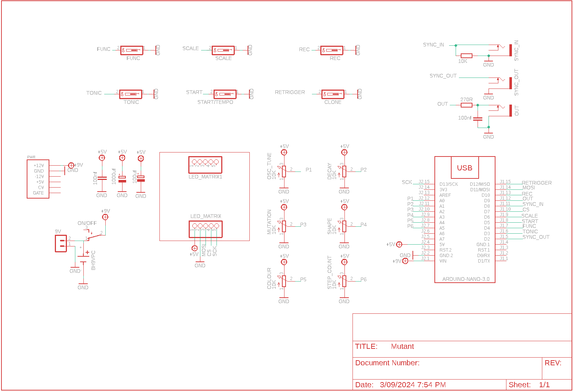Click the SCK net label at Arduino D13
Image resolution: width=573 pixels, height=392 pixels.
(407, 182)
